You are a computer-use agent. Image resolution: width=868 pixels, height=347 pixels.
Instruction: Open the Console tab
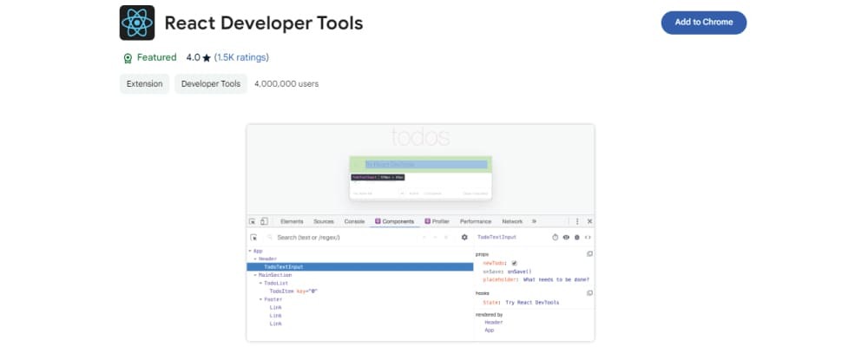tap(354, 221)
